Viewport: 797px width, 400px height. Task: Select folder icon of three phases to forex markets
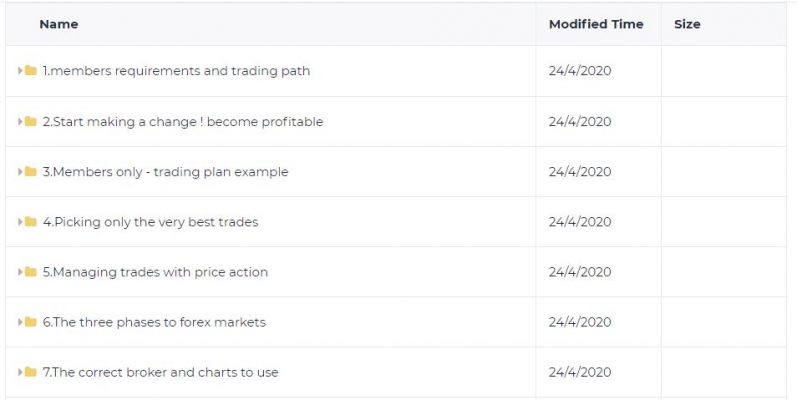click(x=30, y=322)
